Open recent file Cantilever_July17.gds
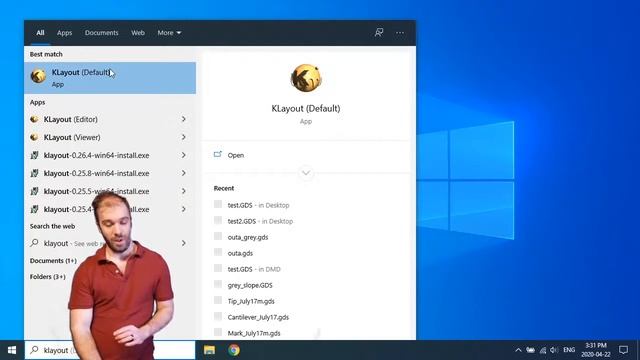 coord(258,317)
